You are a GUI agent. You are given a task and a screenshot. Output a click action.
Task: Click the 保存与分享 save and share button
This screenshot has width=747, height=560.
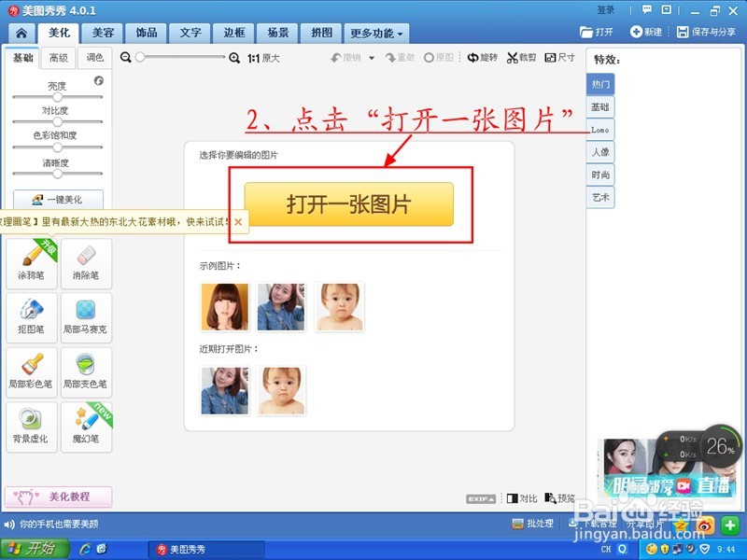tap(707, 31)
